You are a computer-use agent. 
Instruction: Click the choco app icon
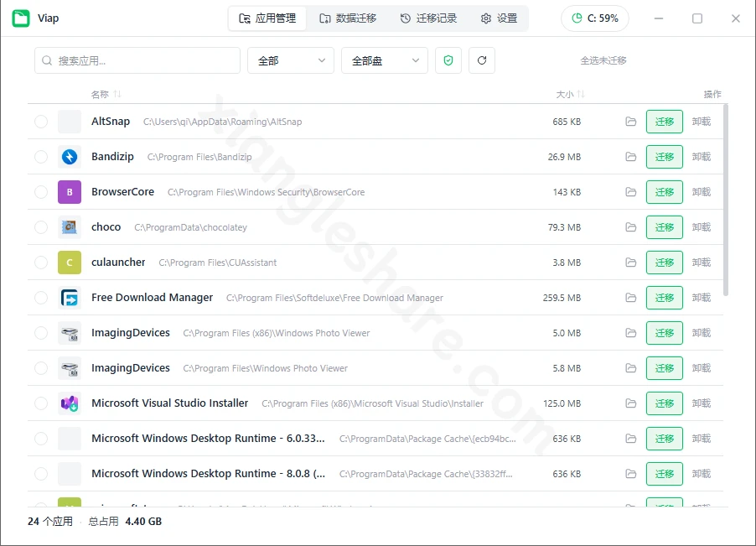(x=70, y=227)
